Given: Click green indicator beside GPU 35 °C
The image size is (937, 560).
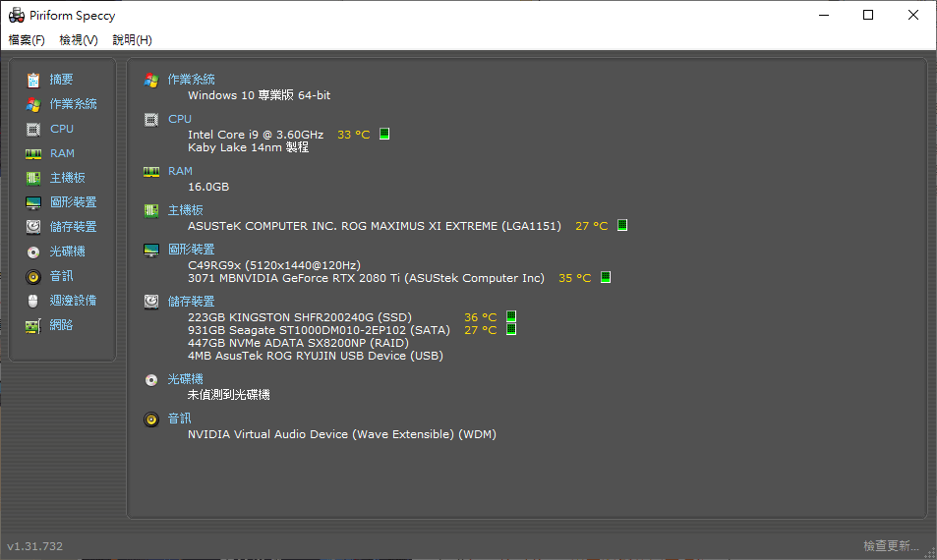Looking at the screenshot, I should 606,277.
